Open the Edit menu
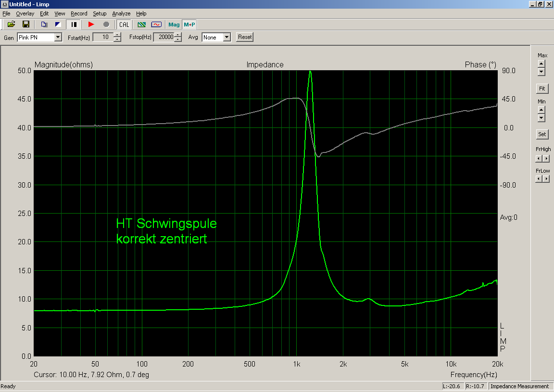The image size is (554, 392). click(x=44, y=13)
